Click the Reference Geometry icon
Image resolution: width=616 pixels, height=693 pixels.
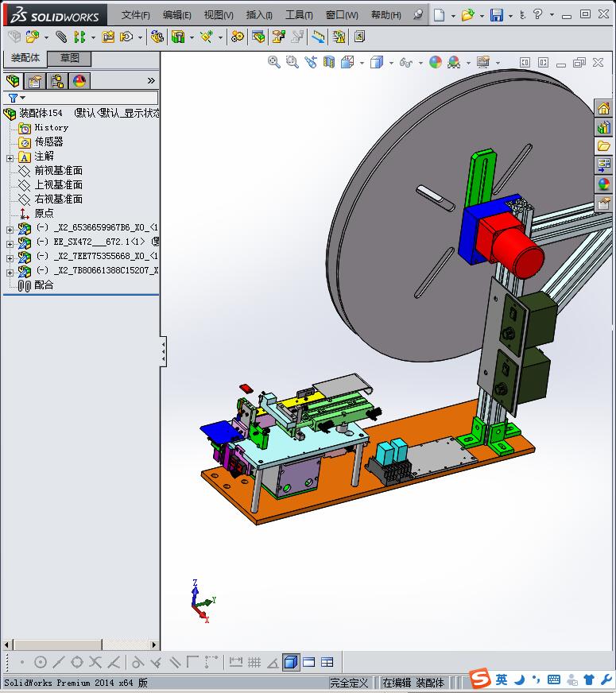207,37
